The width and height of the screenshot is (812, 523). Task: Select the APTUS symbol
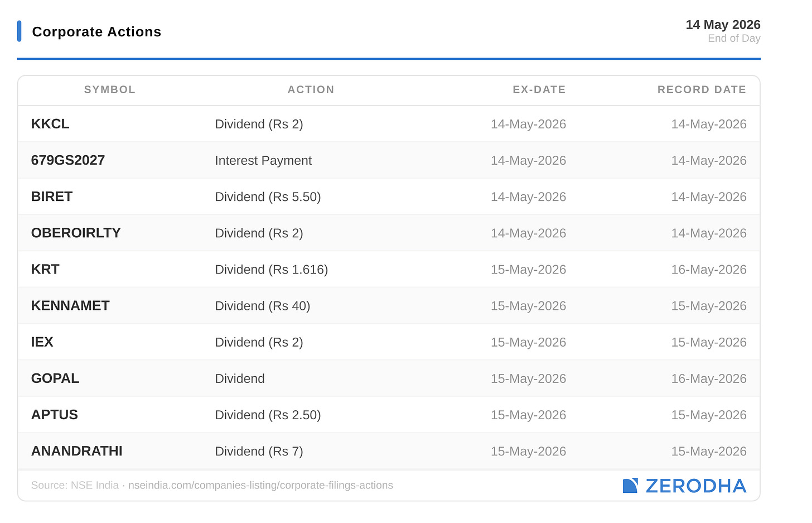coord(55,415)
